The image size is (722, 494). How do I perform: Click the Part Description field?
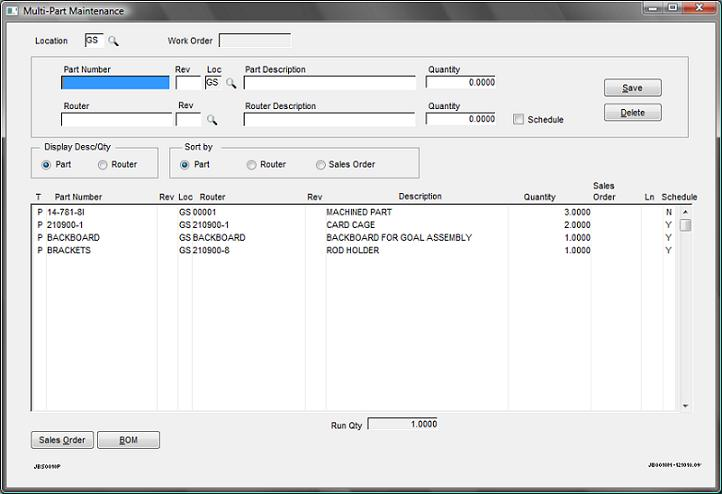pyautogui.click(x=329, y=82)
